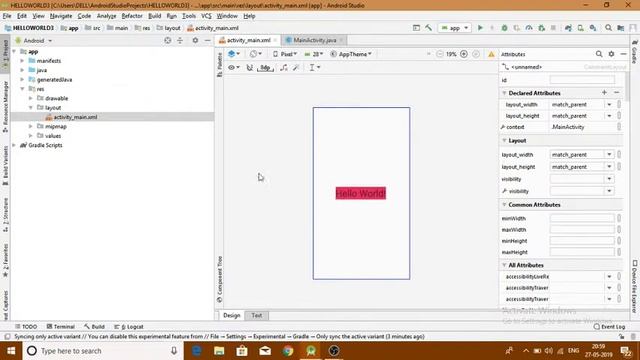Open Project panel settings gear
Screen dimensions: 640x360
point(195,40)
